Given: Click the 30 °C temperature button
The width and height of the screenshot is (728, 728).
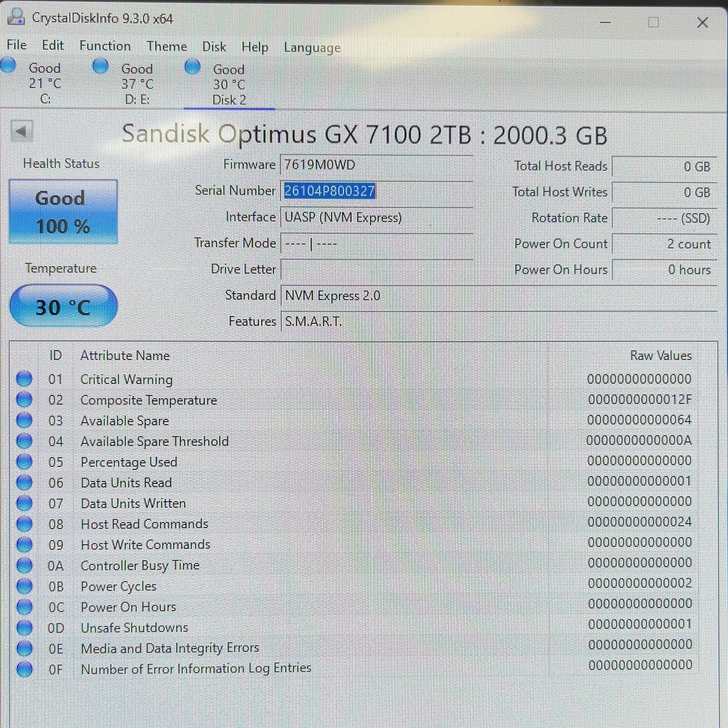Looking at the screenshot, I should coord(63,306).
